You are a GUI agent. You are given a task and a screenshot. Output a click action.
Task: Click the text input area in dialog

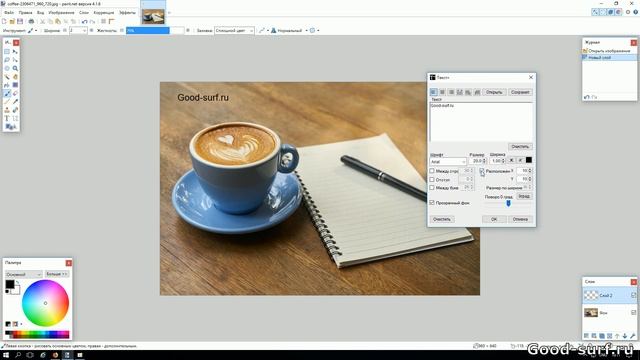coord(482,122)
